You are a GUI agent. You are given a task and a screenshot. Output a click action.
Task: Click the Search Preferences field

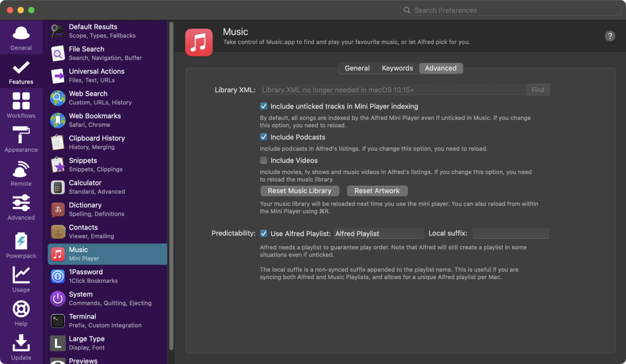511,10
